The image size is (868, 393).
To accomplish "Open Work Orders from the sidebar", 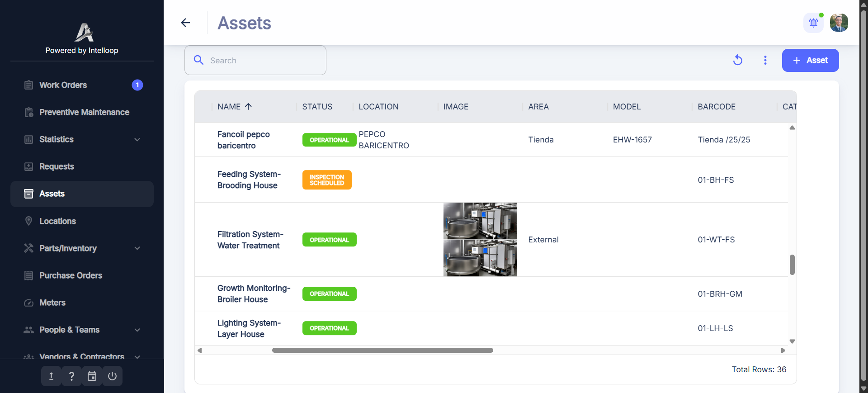I will click(63, 85).
